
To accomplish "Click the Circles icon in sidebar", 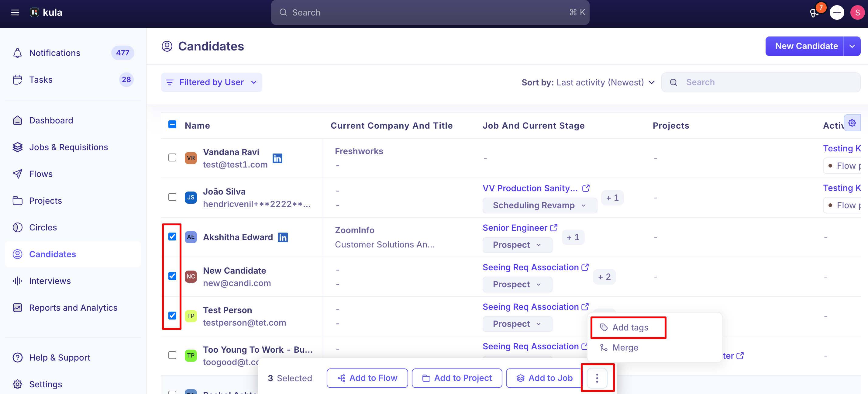I will click(x=18, y=227).
